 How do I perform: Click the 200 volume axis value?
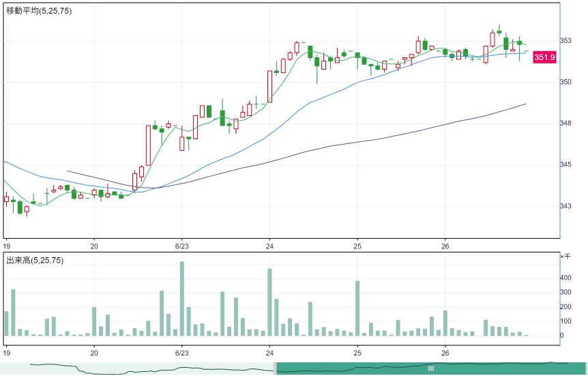[565, 306]
